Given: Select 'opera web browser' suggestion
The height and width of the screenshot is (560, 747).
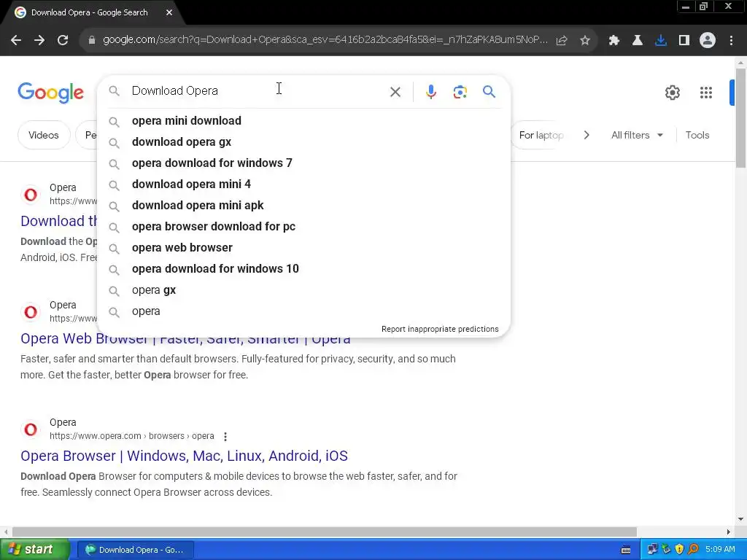Looking at the screenshot, I should click(303, 248).
